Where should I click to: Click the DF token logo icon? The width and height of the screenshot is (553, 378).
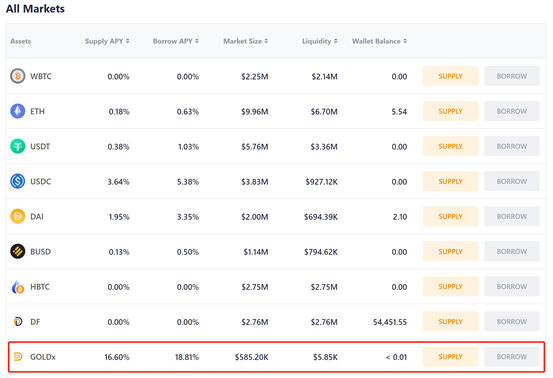click(x=18, y=322)
